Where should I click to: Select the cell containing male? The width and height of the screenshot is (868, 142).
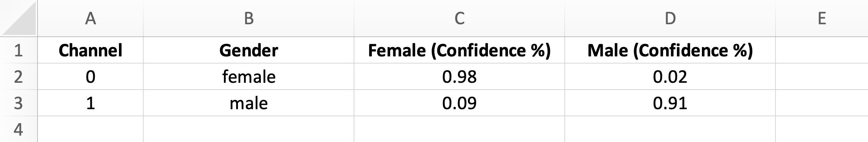[x=249, y=103]
